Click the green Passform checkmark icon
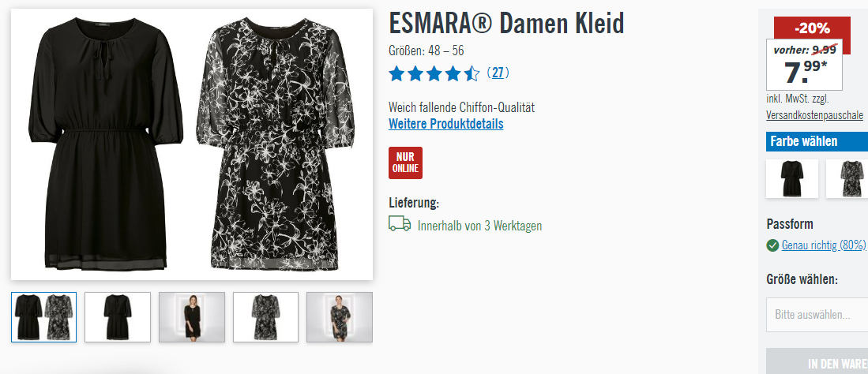Screen dimensions: 868x374 click(x=772, y=245)
